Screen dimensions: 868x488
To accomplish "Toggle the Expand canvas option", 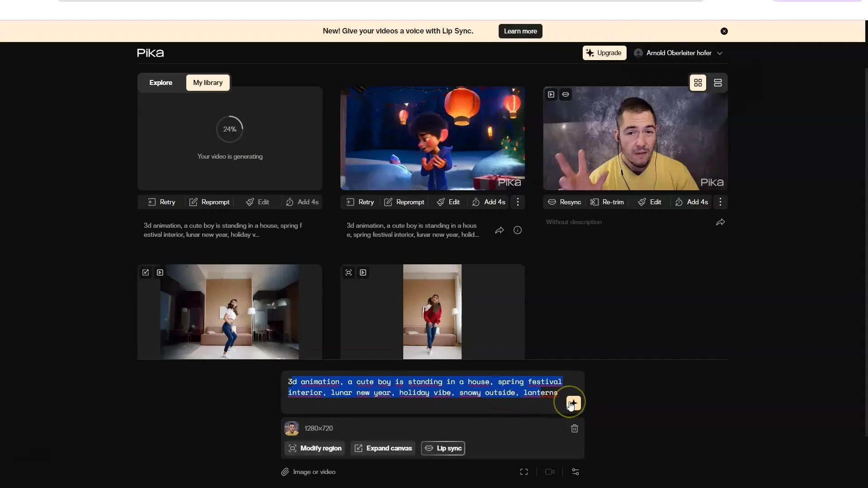I will (383, 448).
